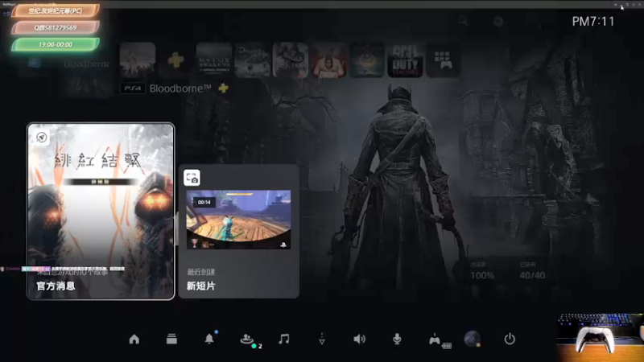Select The Matrix Awakens game tile
Image resolution: width=644 pixels, height=362 pixels.
pyautogui.click(x=214, y=60)
